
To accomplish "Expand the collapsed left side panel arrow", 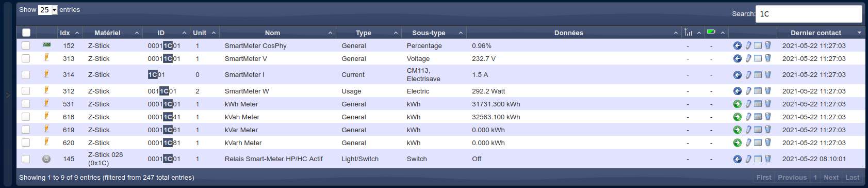I will [8, 95].
